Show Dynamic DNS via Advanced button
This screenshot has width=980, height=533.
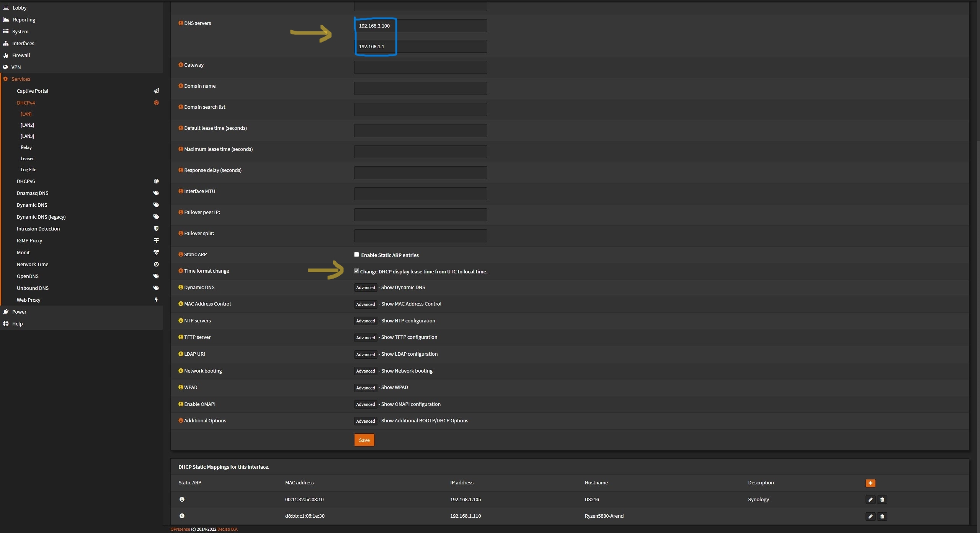pyautogui.click(x=365, y=288)
